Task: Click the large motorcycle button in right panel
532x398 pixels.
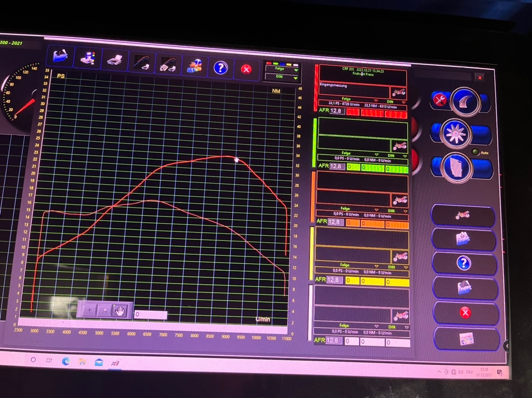Action: 463,215
